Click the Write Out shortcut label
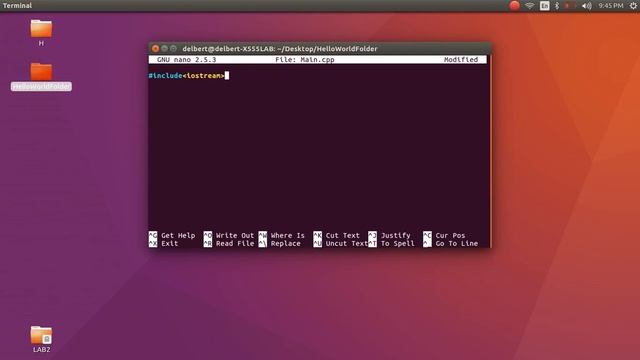Viewport: 640px width, 360px height. tap(235, 236)
